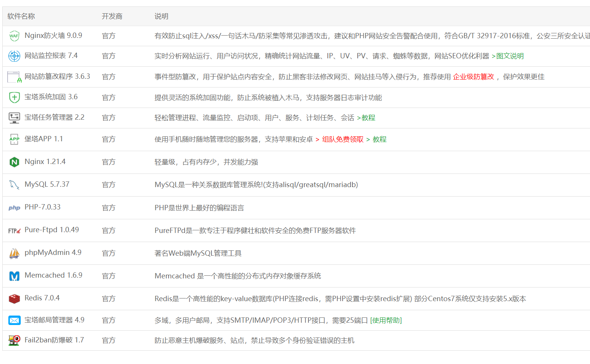Viewport: 590px width, 364px height.
Task: Select the 网站监控报表 7.4 name
Action: coord(51,56)
